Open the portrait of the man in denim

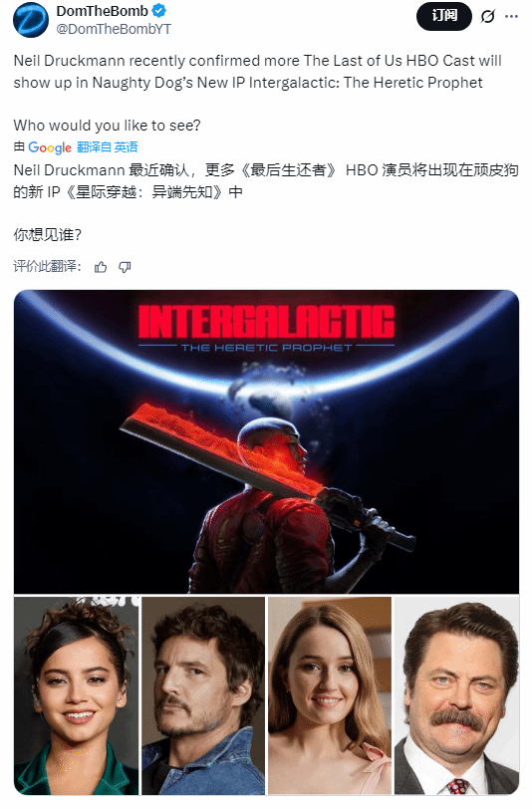pyautogui.click(x=203, y=695)
